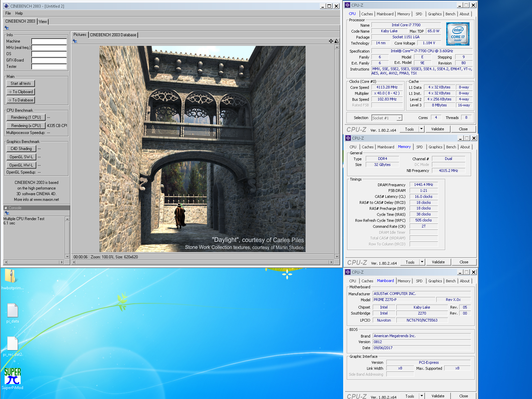Click the Start all tests button

tap(21, 83)
